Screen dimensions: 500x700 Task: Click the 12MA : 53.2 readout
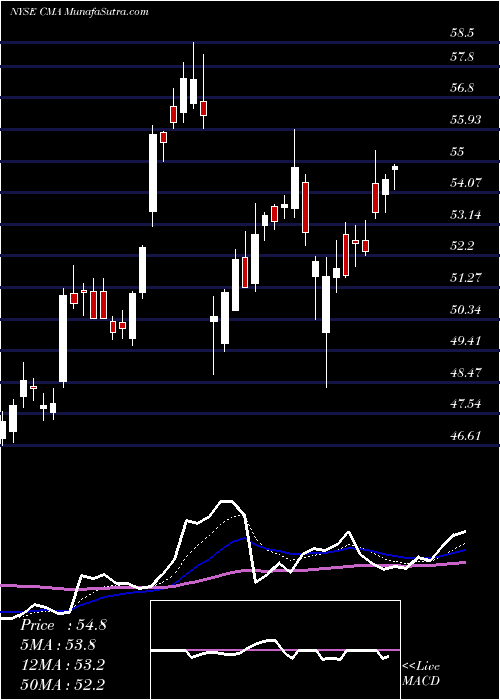[62, 665]
